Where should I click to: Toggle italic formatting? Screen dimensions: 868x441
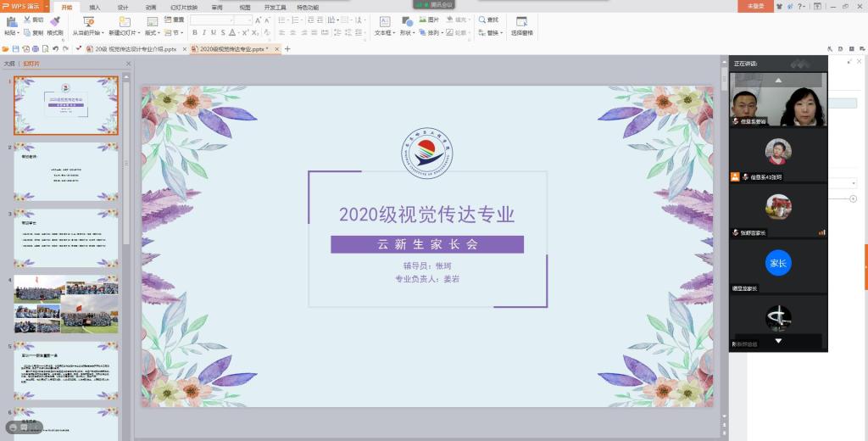coord(203,33)
